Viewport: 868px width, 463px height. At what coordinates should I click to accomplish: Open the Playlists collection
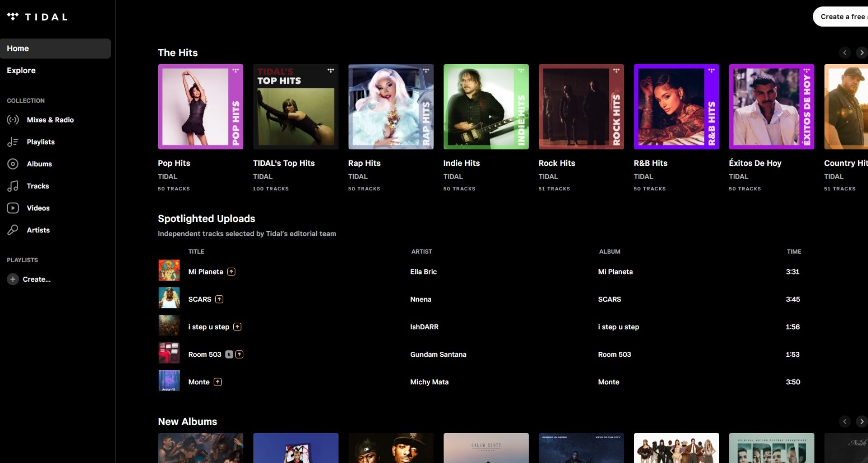click(x=40, y=142)
